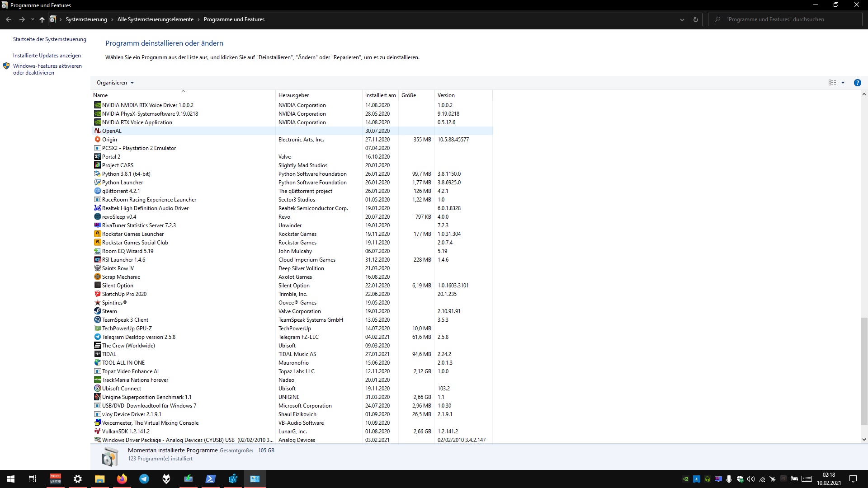Screen dimensions: 868x488
Task: Click the scrollbar up arrow
Action: pos(864,94)
